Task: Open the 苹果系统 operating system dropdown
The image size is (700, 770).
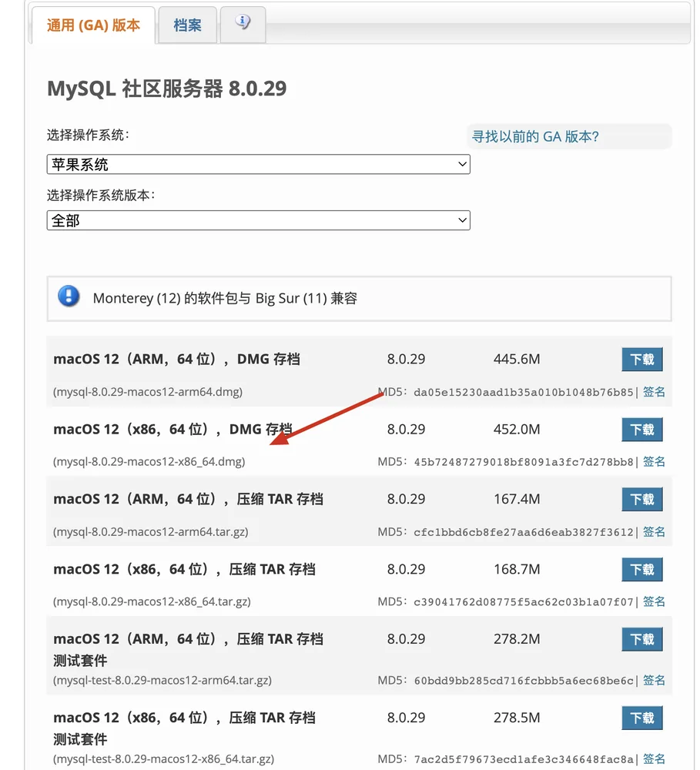Action: point(259,164)
